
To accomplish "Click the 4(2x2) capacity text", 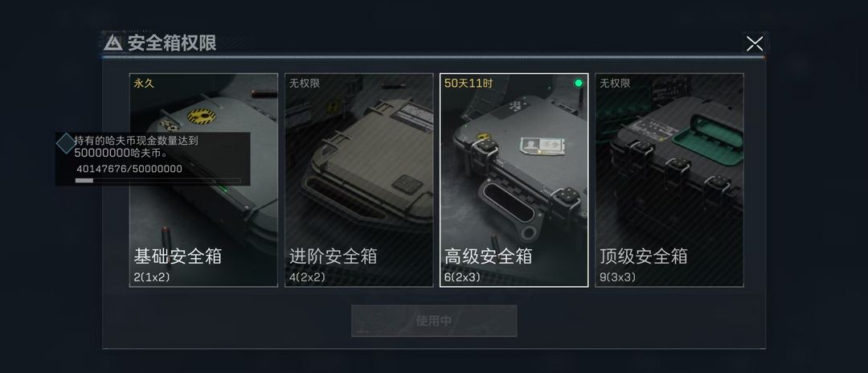I will tap(307, 277).
